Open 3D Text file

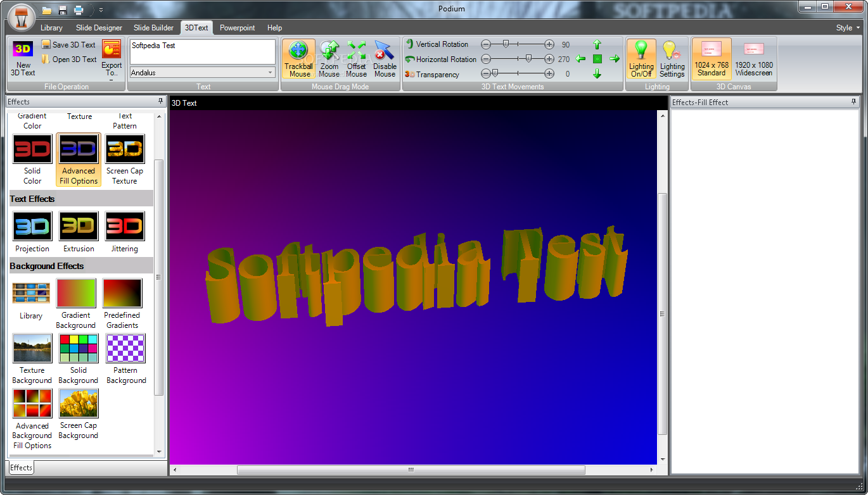click(x=68, y=60)
